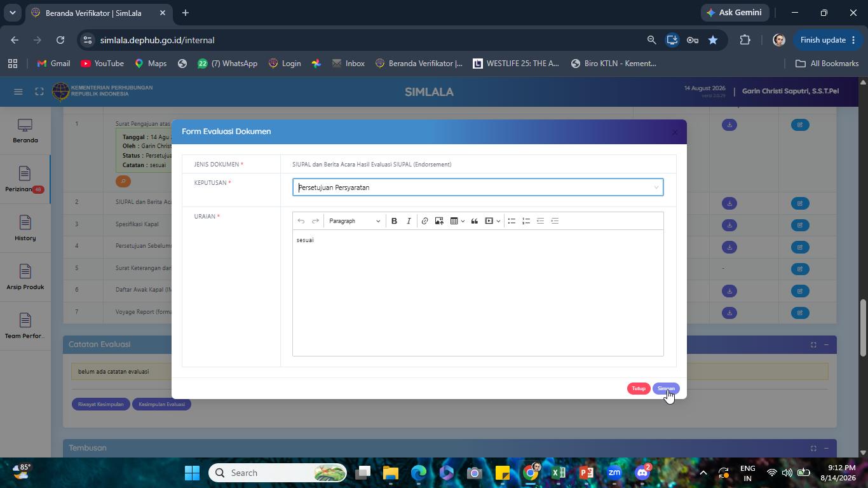The width and height of the screenshot is (868, 488).
Task: Insert a link using the editor toolbar
Action: pyautogui.click(x=424, y=221)
